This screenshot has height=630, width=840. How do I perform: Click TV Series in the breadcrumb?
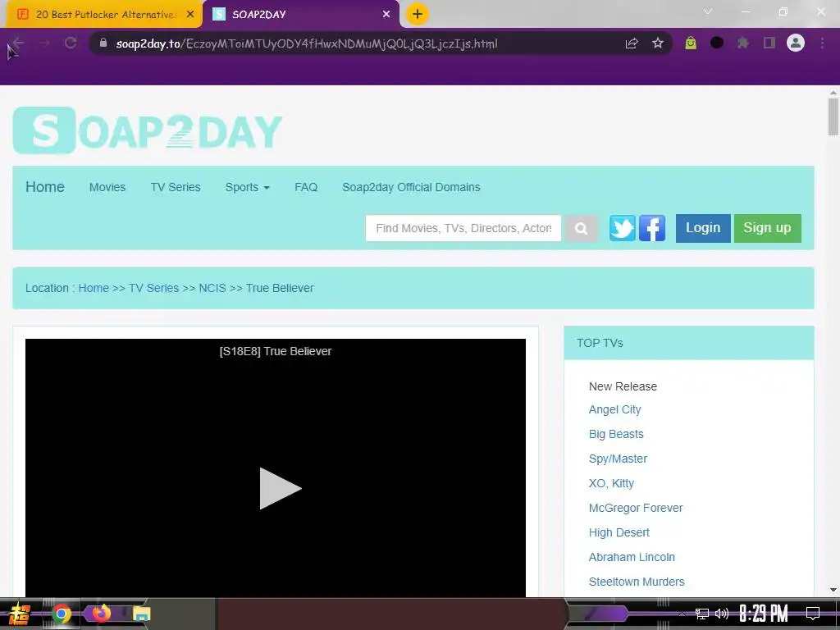pyautogui.click(x=153, y=288)
